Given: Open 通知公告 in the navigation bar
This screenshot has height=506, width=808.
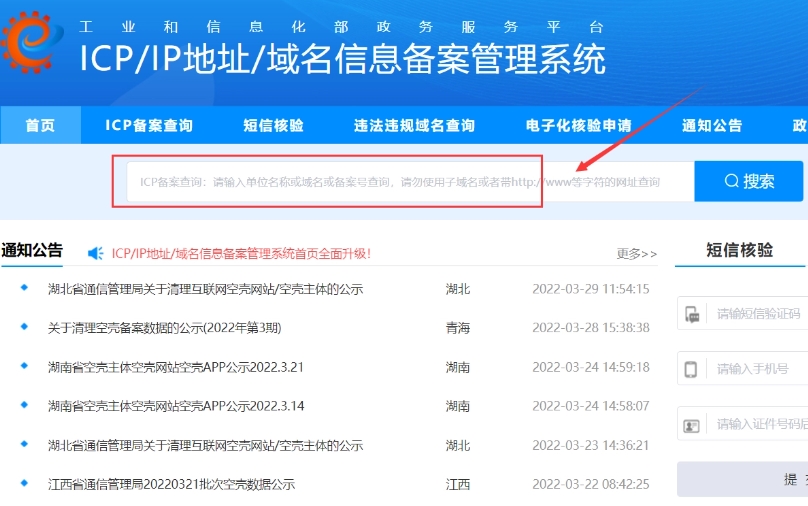Looking at the screenshot, I should pos(712,126).
